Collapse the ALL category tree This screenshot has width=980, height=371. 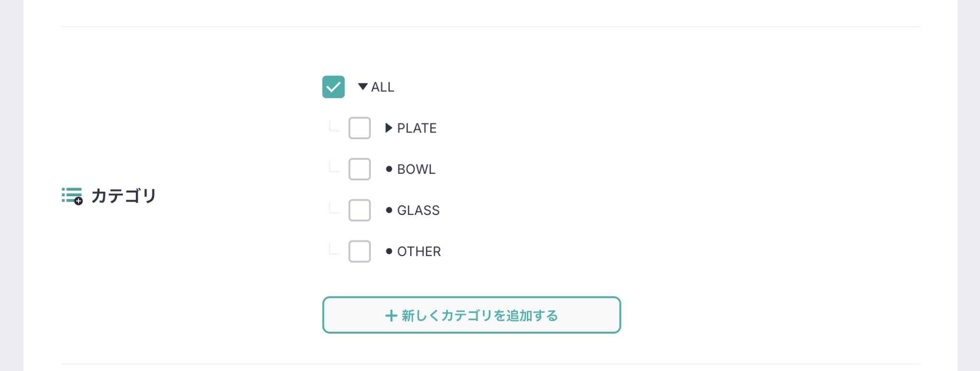click(x=363, y=87)
